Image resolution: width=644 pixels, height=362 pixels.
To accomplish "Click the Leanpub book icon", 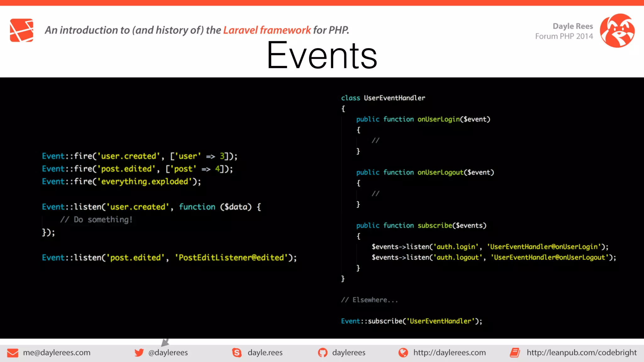I will click(x=515, y=353).
